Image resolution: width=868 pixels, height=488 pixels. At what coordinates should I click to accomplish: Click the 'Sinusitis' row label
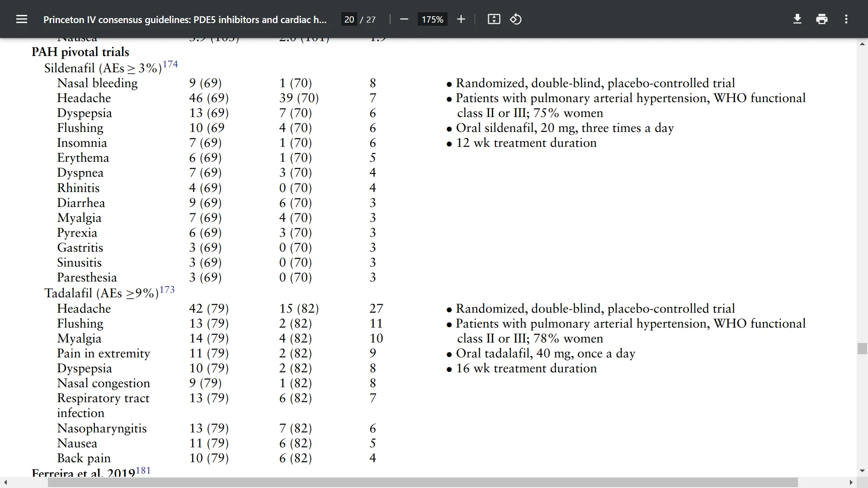tap(79, 263)
